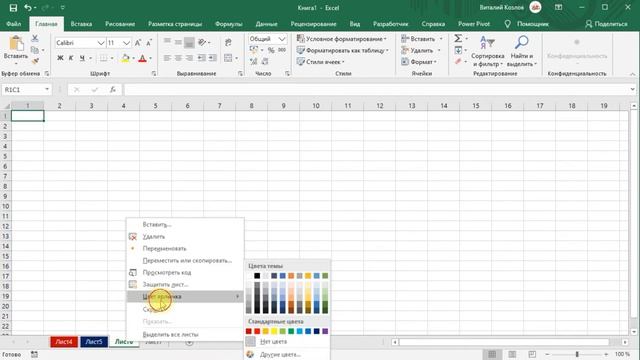The image size is (640, 360).
Task: Click the fill color bucket icon
Action: point(125,58)
